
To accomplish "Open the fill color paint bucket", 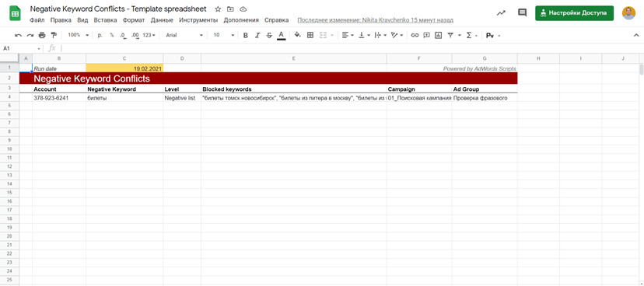I will (298, 35).
